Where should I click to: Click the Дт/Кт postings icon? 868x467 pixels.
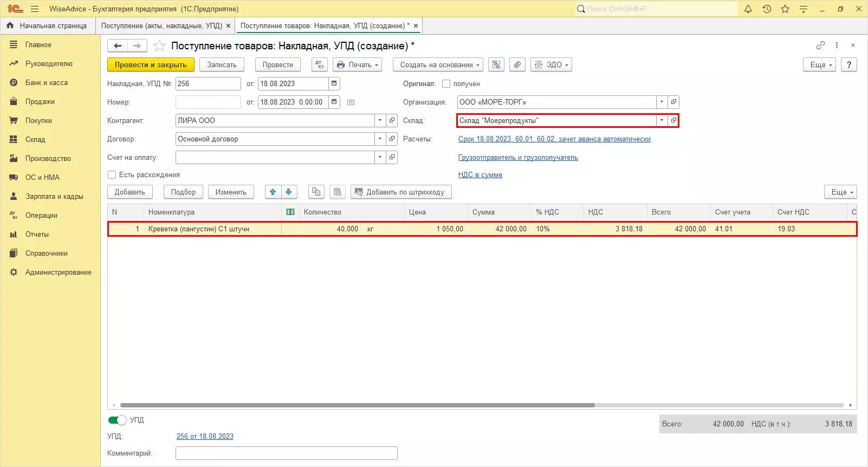coord(320,64)
